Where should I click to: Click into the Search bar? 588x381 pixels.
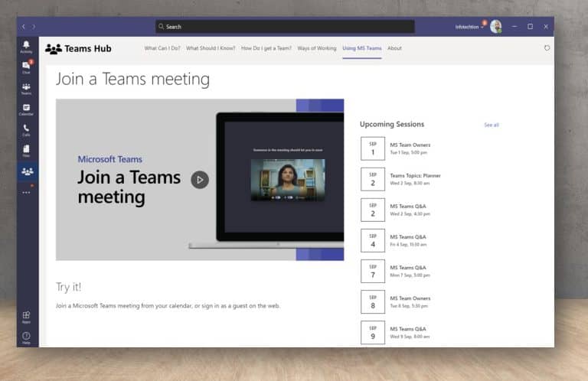(285, 27)
